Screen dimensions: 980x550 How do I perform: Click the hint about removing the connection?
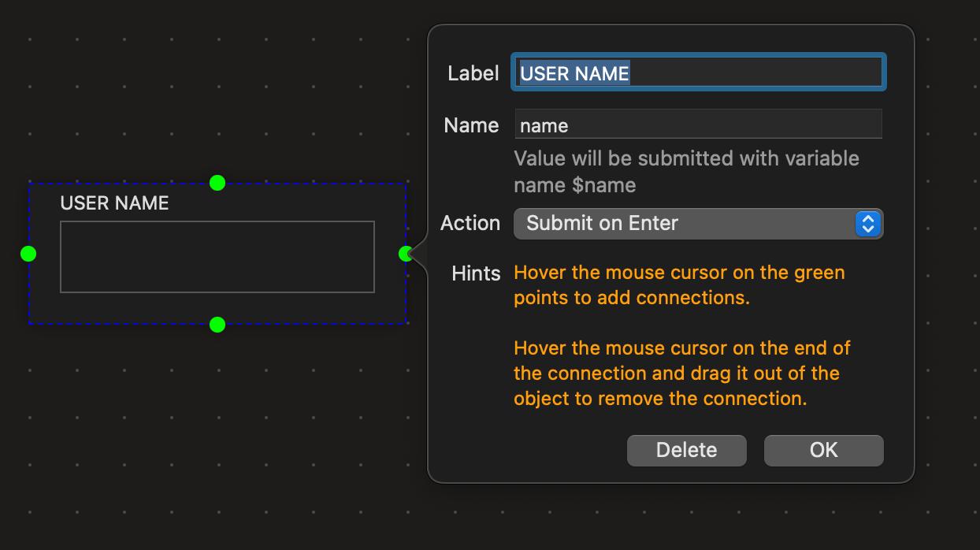682,373
